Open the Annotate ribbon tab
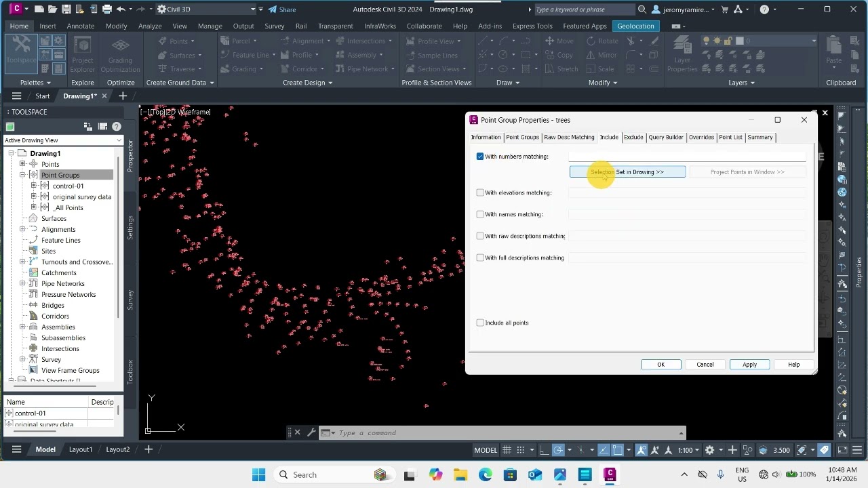This screenshot has width=868, height=488. (x=81, y=26)
